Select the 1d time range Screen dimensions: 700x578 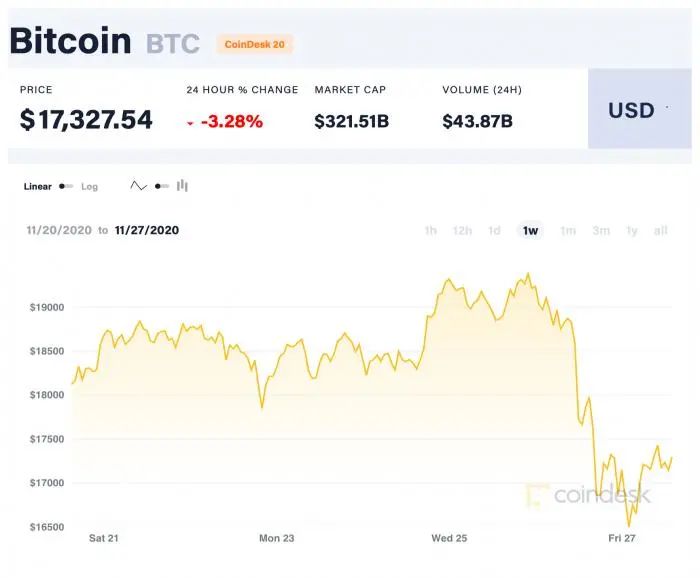pyautogui.click(x=494, y=230)
